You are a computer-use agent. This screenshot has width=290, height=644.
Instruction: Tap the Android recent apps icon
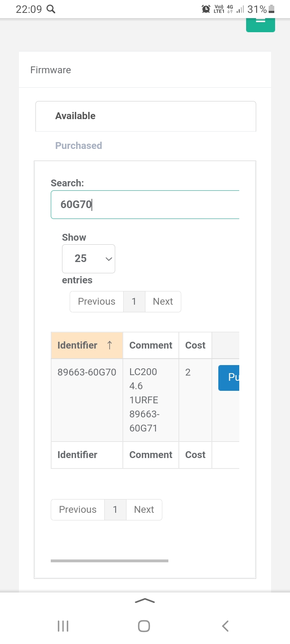click(x=63, y=626)
